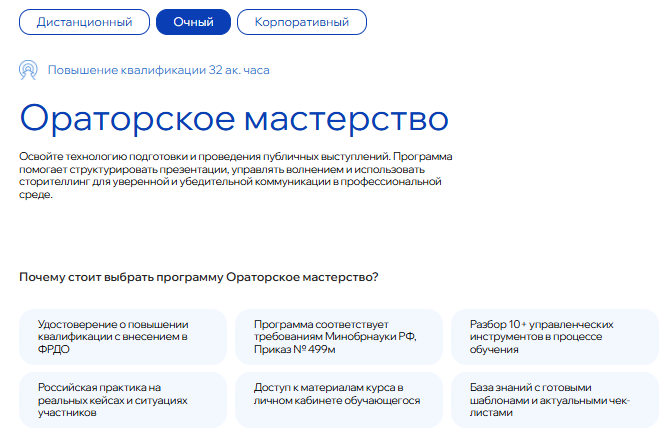Click the 32 ак. часа duration text
The width and height of the screenshot is (672, 441).
click(x=239, y=70)
